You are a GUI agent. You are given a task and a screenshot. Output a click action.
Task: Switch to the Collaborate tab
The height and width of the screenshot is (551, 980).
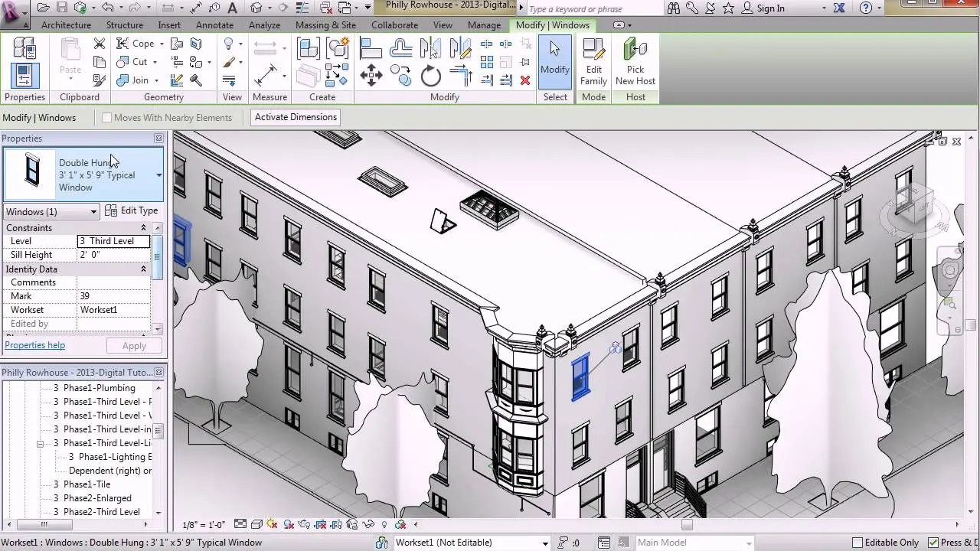394,25
